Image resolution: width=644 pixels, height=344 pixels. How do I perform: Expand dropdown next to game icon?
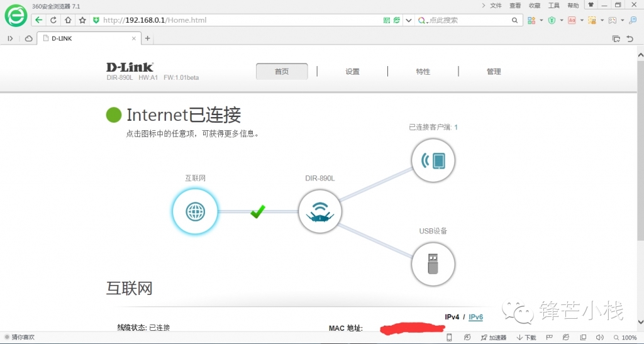coord(622,20)
